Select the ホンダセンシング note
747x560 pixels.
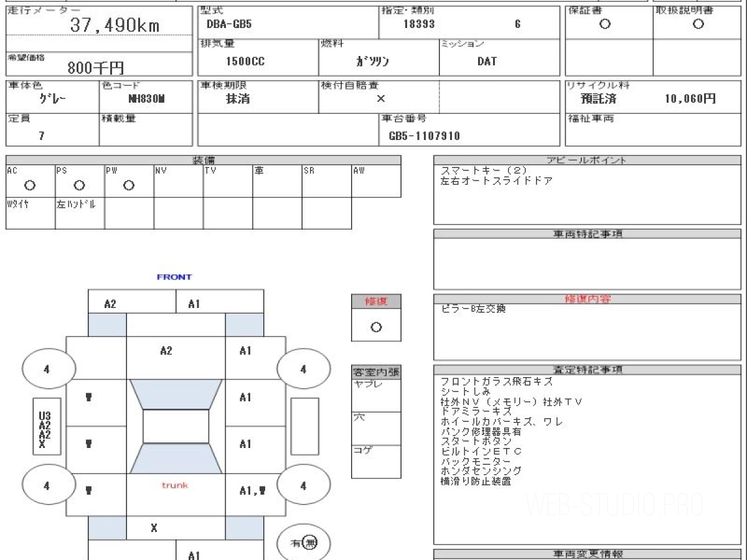coord(481,471)
